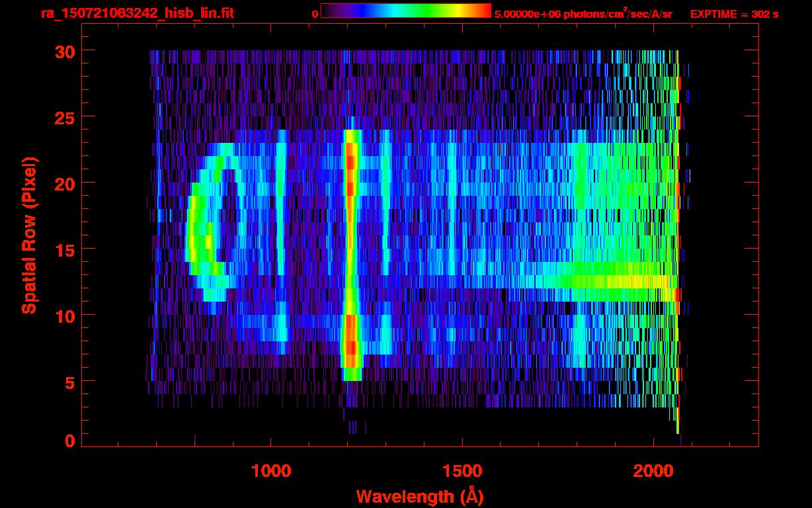Click the 2000 wavelength tick label
The height and width of the screenshot is (508, 812).
[x=653, y=471]
